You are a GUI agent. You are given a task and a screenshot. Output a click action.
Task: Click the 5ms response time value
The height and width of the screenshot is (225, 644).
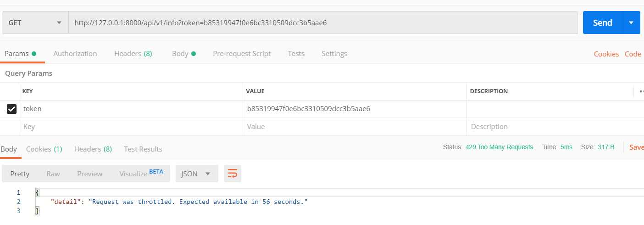pyautogui.click(x=566, y=147)
